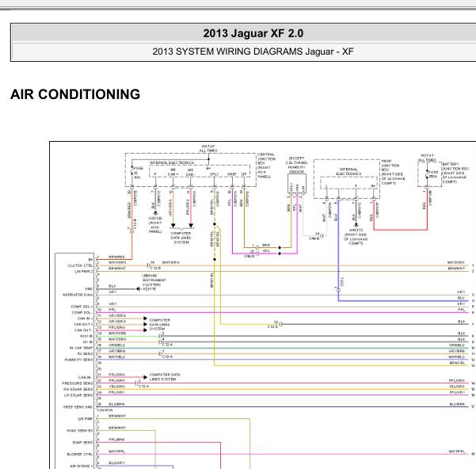Click the "CLUTCH CTRL" pin label
This screenshot has width=476, height=469.
tap(80, 265)
